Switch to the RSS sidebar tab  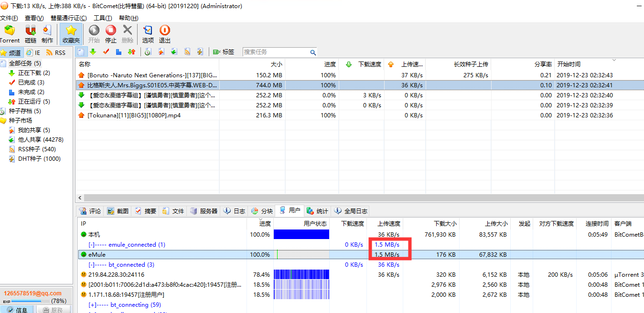coord(56,52)
